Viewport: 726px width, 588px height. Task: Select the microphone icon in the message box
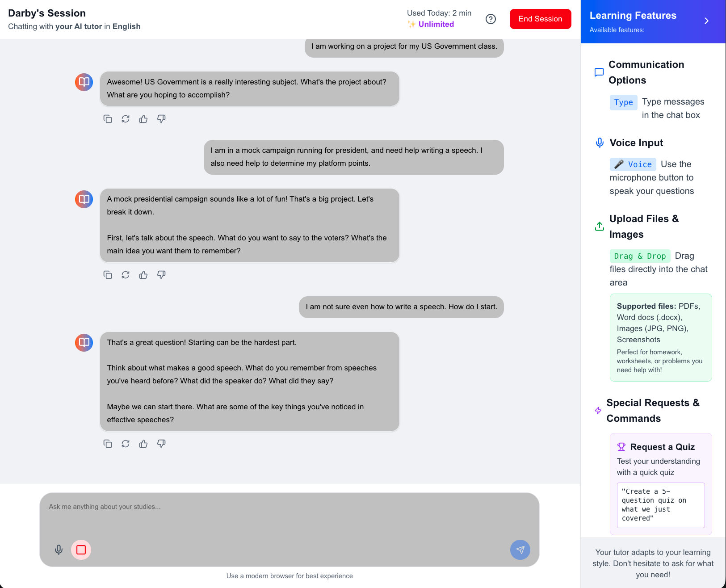coord(59,550)
